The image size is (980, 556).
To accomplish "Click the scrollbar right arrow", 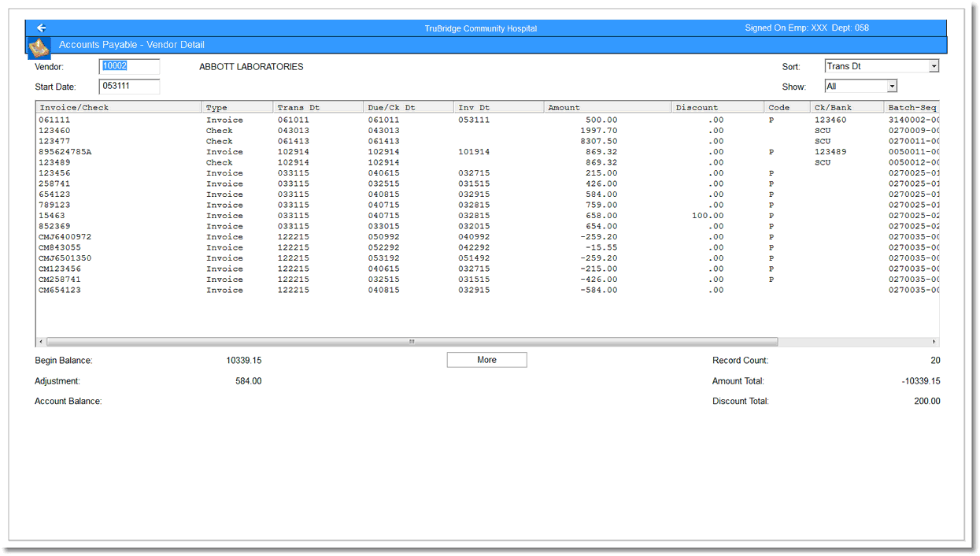I will pos(934,342).
